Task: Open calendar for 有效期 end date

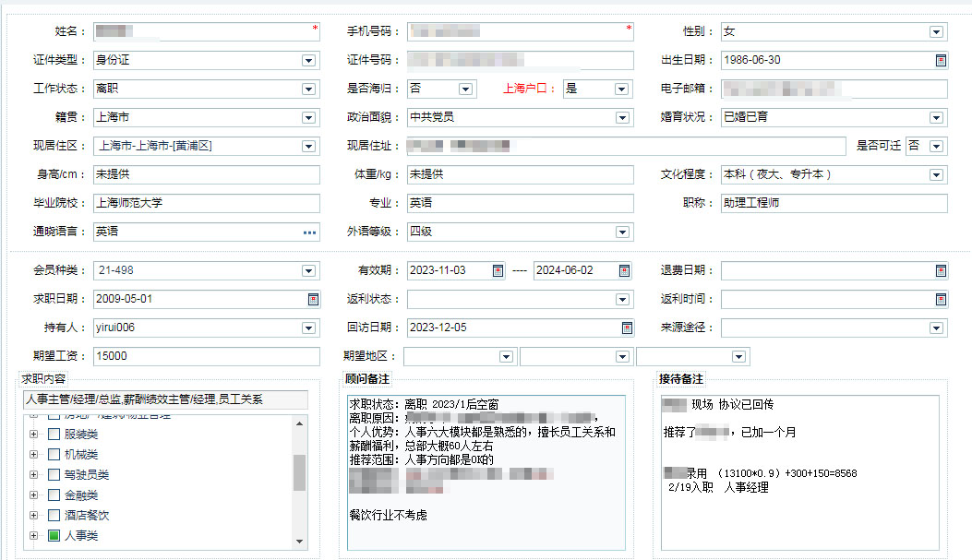Action: click(x=625, y=271)
